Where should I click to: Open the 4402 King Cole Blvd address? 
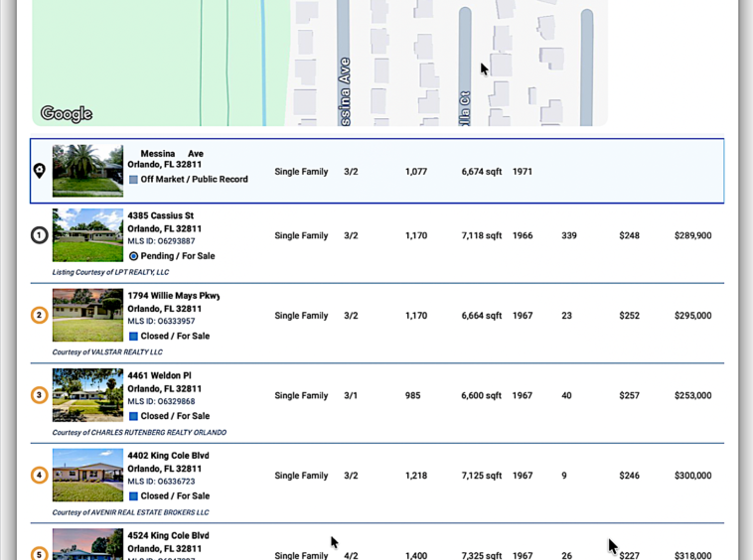pos(168,456)
